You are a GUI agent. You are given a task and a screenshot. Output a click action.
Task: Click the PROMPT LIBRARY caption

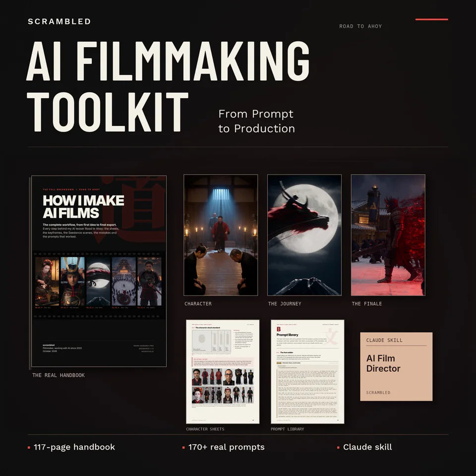click(x=287, y=429)
